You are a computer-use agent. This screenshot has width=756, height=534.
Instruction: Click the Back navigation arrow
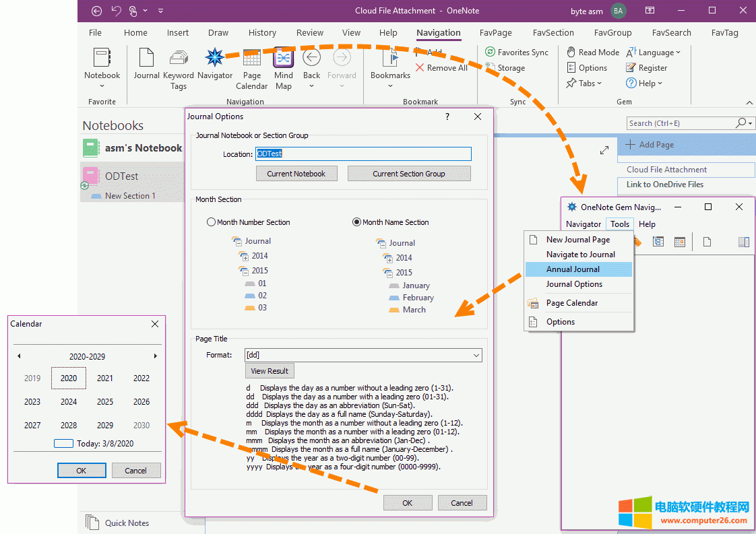click(311, 59)
